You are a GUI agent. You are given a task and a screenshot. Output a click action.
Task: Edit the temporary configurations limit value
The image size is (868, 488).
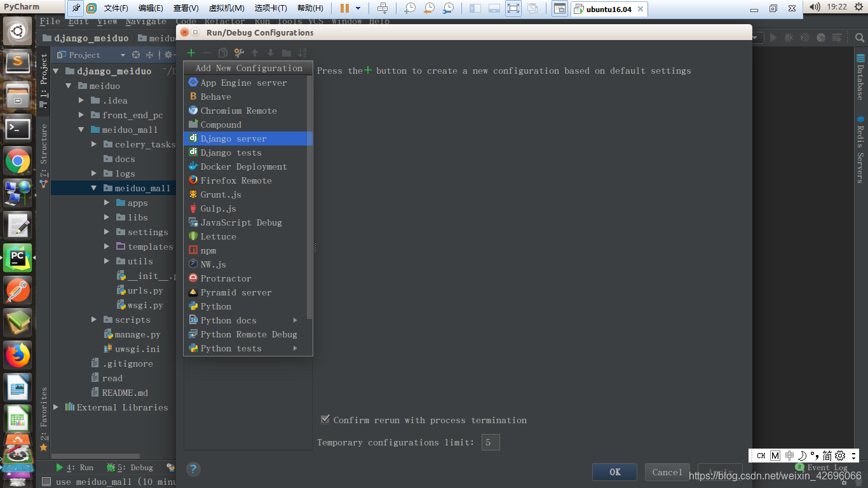[x=490, y=442]
